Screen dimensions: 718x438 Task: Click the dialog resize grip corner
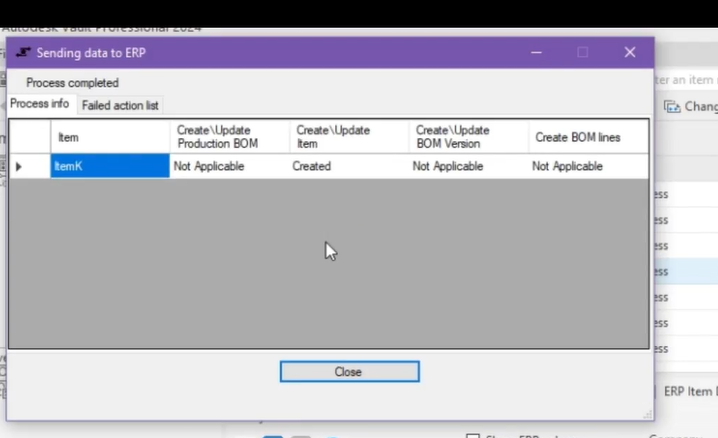pos(647,413)
